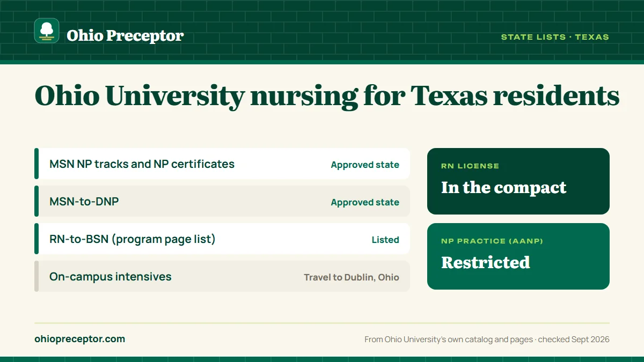The width and height of the screenshot is (644, 362).
Task: Click the 'RN LICENSE' card label
Action: coord(470,166)
